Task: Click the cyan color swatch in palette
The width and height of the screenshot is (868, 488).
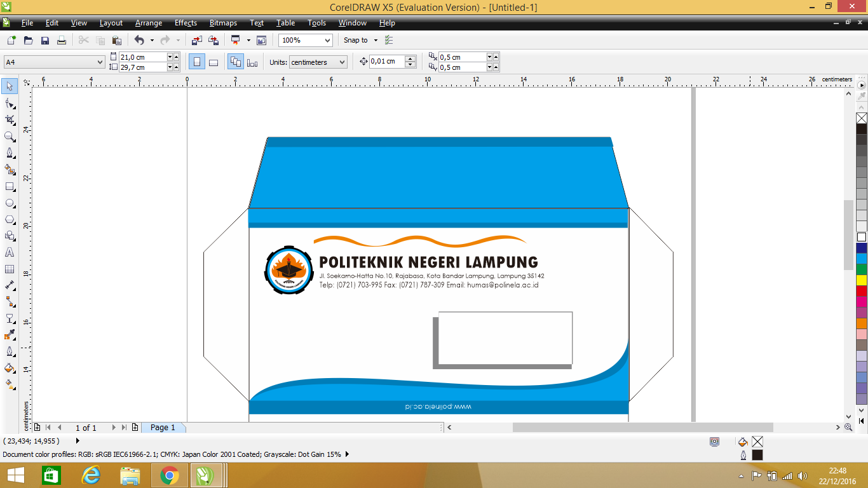Action: [862, 259]
